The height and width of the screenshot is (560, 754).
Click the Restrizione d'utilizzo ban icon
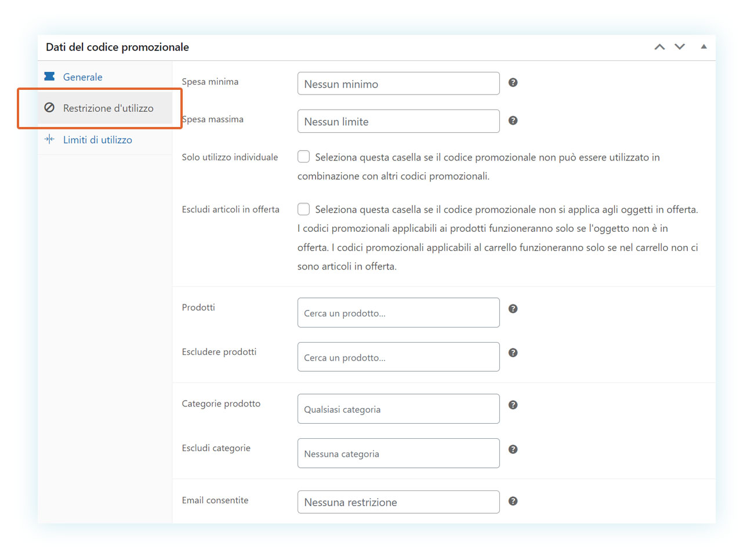50,108
